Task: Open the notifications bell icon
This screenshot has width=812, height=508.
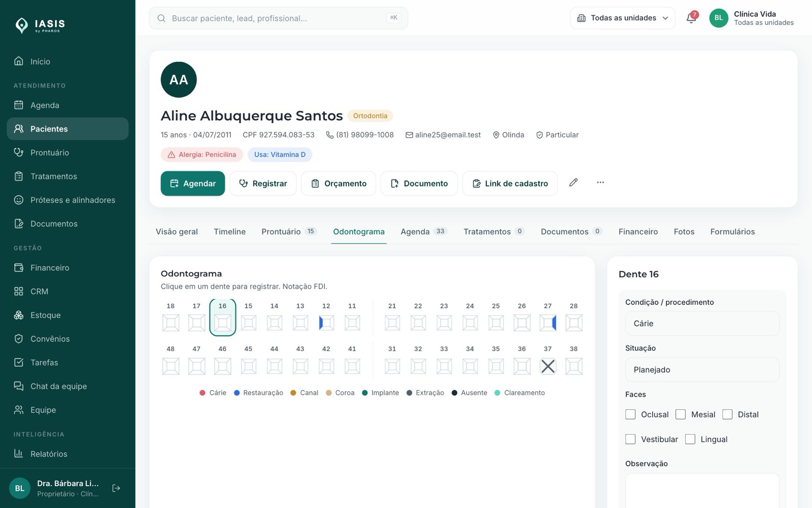Action: 691,18
